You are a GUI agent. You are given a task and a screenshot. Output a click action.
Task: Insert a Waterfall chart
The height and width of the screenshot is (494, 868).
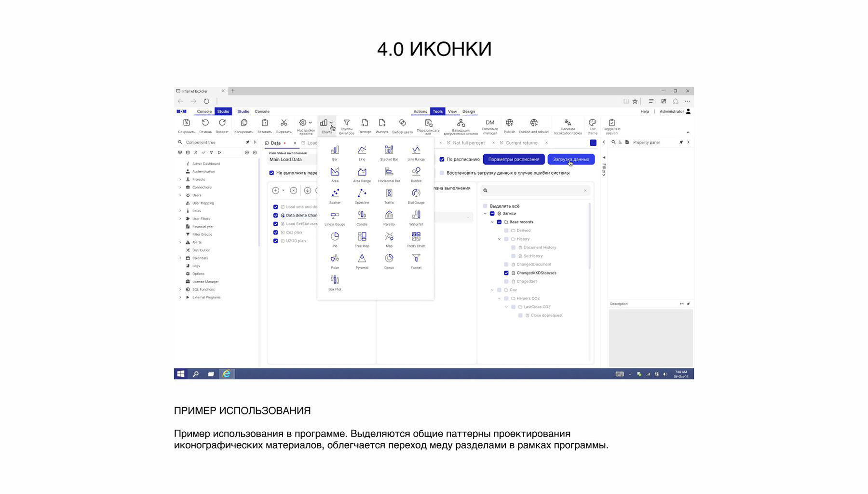(x=416, y=215)
